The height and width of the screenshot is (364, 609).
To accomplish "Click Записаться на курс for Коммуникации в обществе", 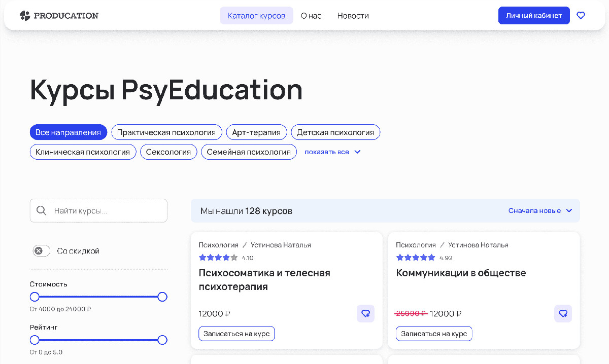I will tap(434, 334).
